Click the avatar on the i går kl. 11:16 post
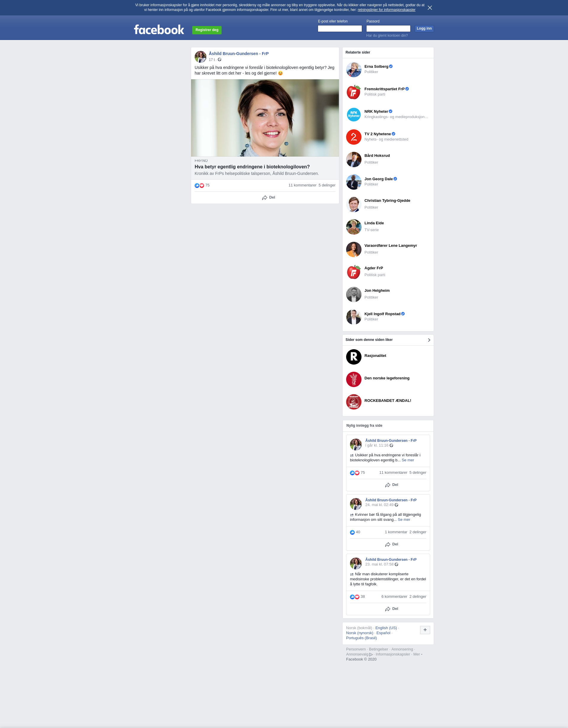Screen dimensions: 568x728 tap(356, 444)
